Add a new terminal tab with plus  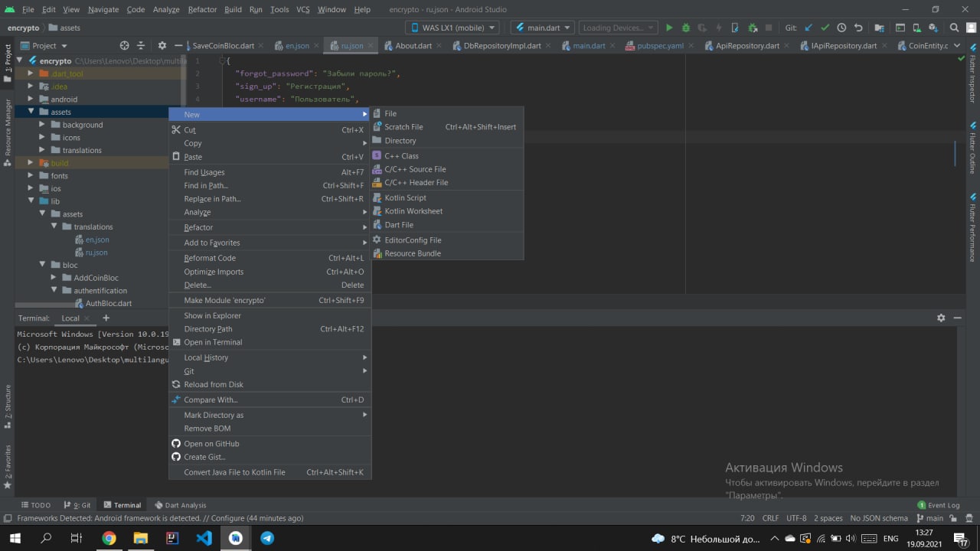pyautogui.click(x=106, y=318)
